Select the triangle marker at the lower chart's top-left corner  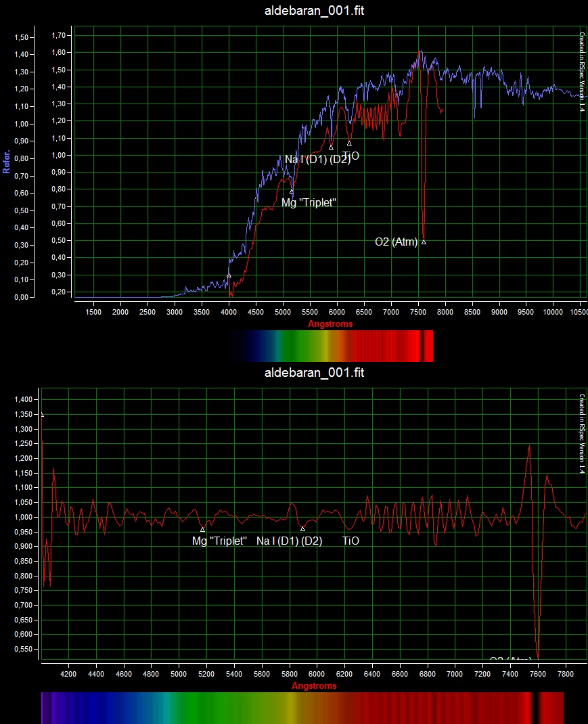pos(42,415)
